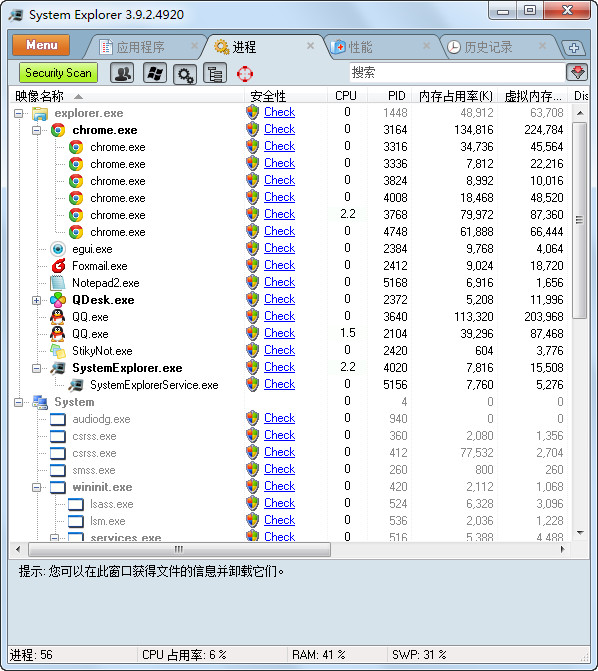Sort by 内存占用率(K) column header
Image resolution: width=598 pixels, height=671 pixels.
coord(455,96)
